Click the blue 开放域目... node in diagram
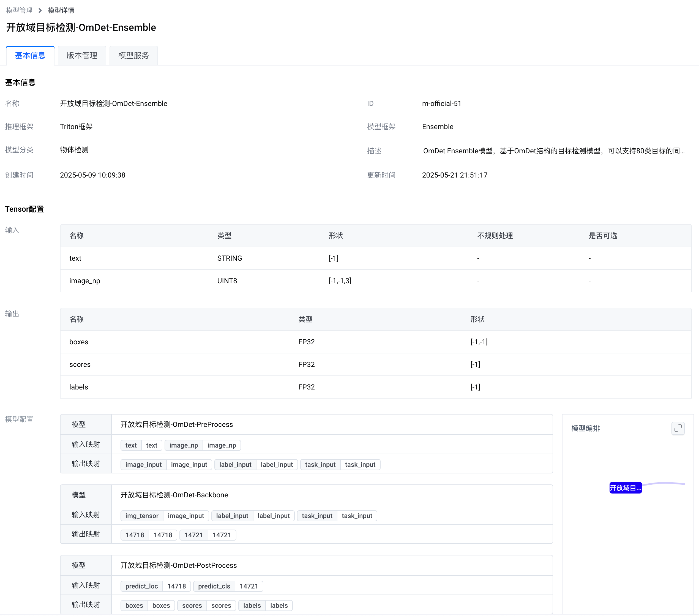Viewport: 699px width, 616px height. point(625,488)
